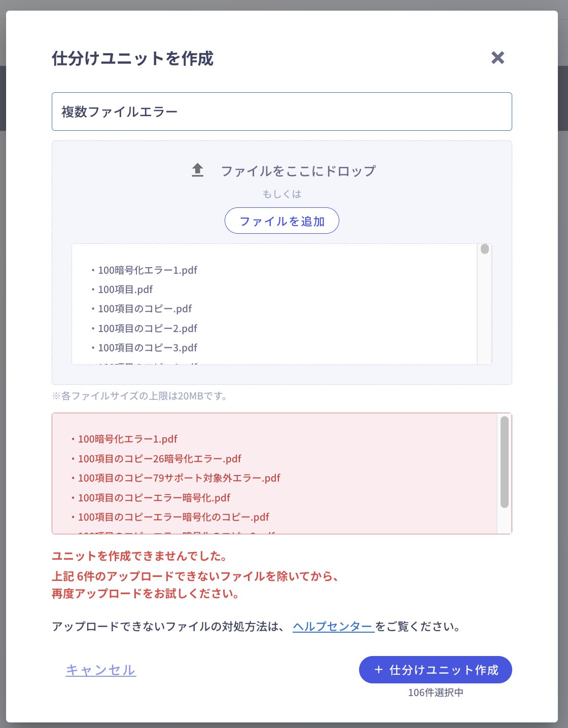Click the unit name input field
This screenshot has width=568, height=728.
(x=281, y=112)
